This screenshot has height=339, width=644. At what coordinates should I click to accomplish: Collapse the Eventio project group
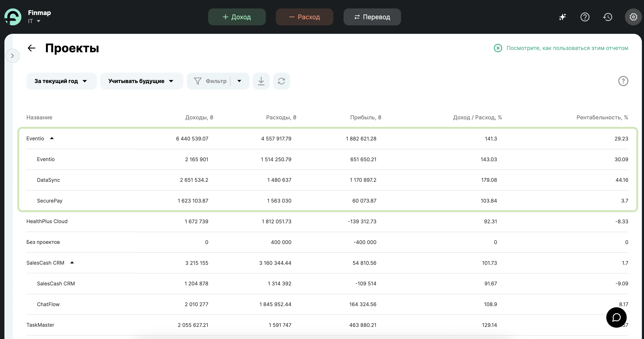(52, 138)
